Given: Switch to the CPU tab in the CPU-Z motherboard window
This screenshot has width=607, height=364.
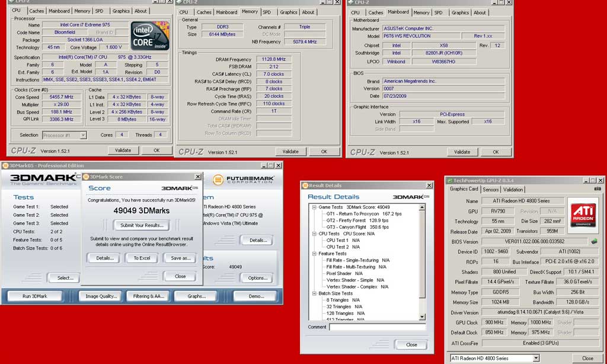Looking at the screenshot, I should coord(356,13).
